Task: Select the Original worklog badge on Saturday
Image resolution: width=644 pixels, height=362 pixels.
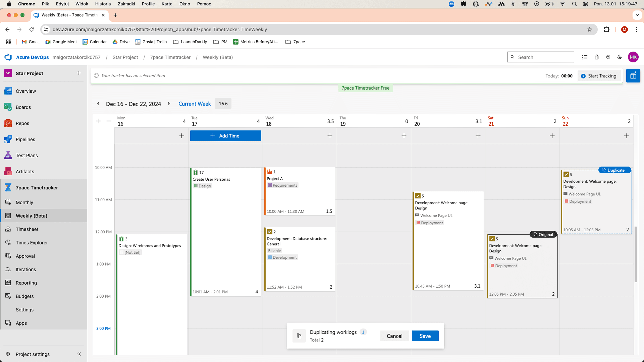Action: click(x=543, y=234)
